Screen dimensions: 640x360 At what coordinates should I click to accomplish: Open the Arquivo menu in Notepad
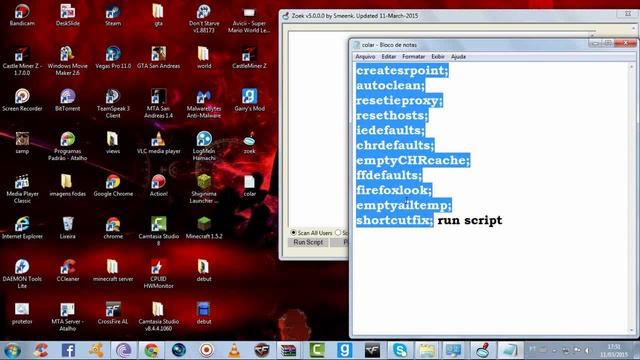click(x=365, y=57)
